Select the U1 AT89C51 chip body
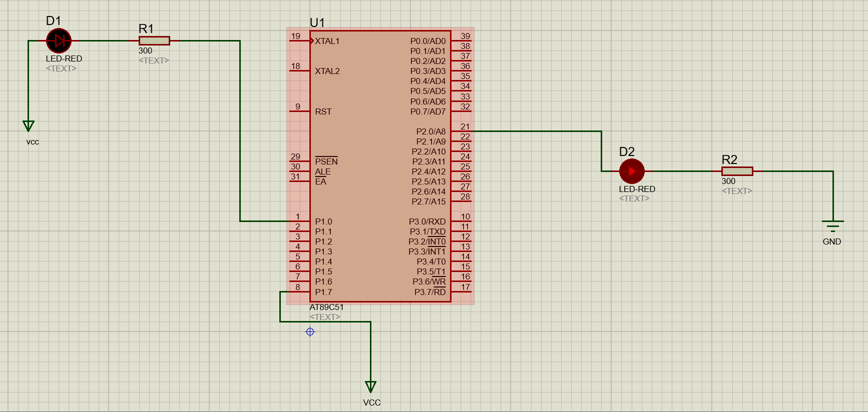 pos(380,166)
